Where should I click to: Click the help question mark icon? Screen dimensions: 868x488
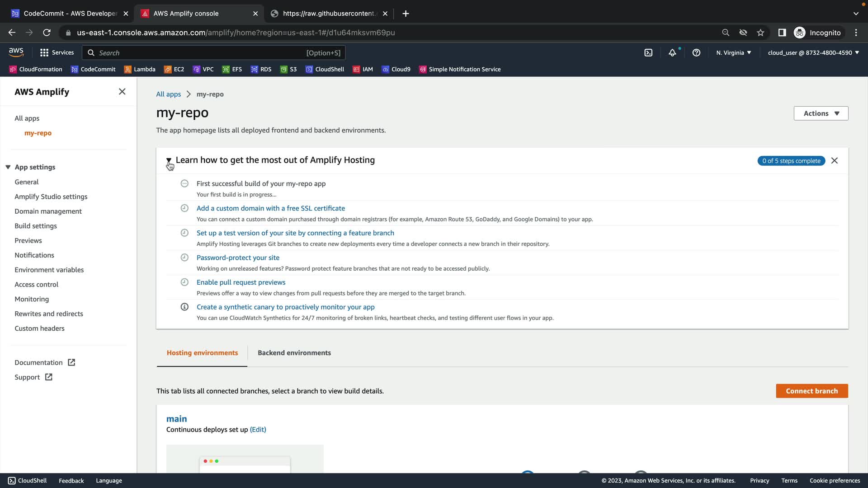pos(696,53)
